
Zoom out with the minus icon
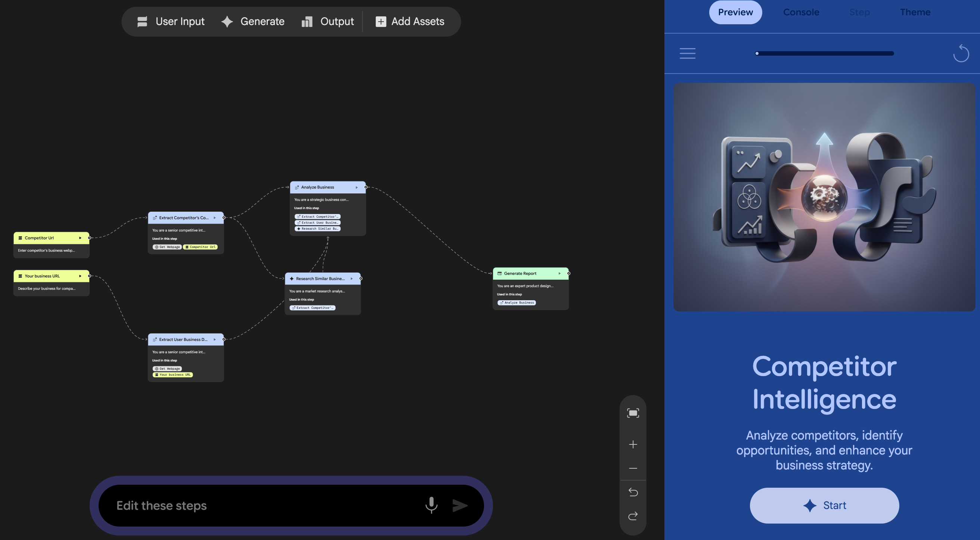(x=633, y=468)
